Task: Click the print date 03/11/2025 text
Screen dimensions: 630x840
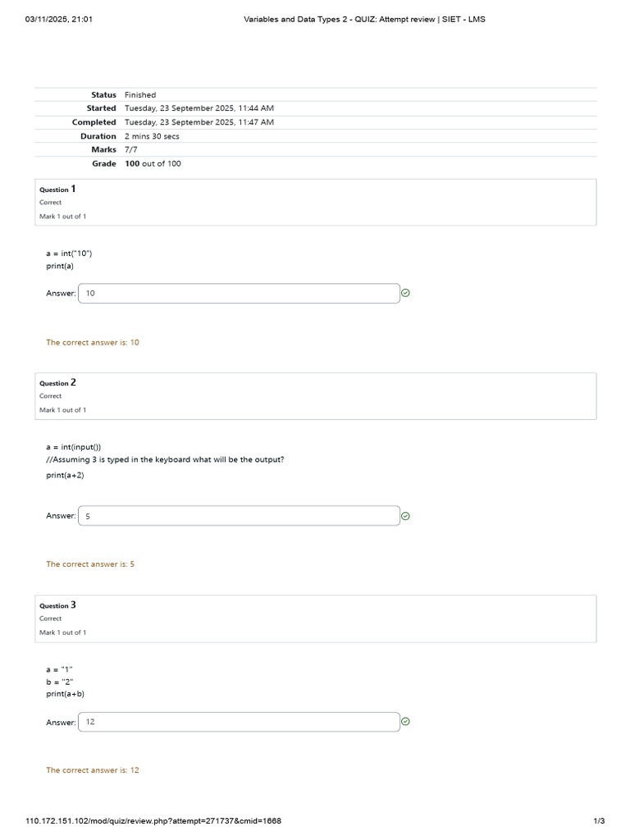Action: (58, 20)
